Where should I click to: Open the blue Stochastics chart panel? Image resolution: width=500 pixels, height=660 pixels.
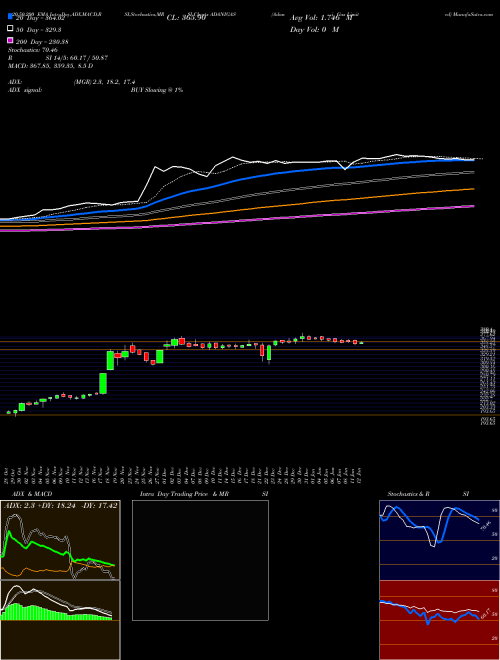click(439, 540)
